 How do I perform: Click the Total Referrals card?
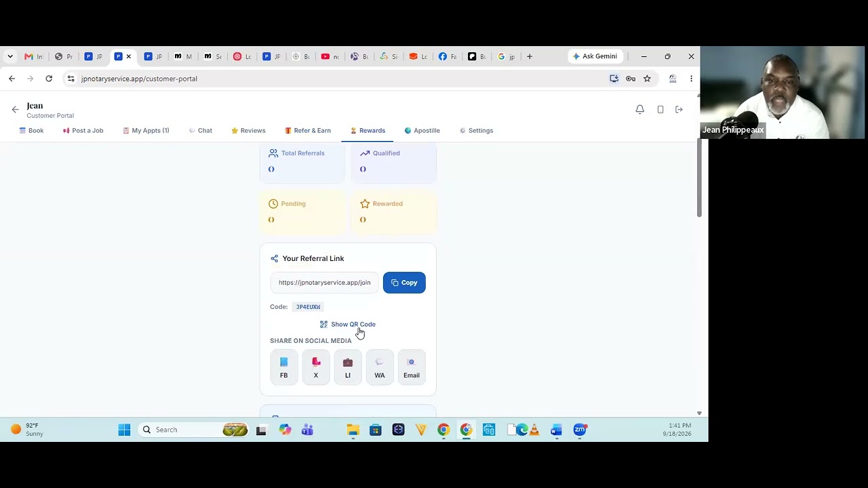tap(302, 163)
